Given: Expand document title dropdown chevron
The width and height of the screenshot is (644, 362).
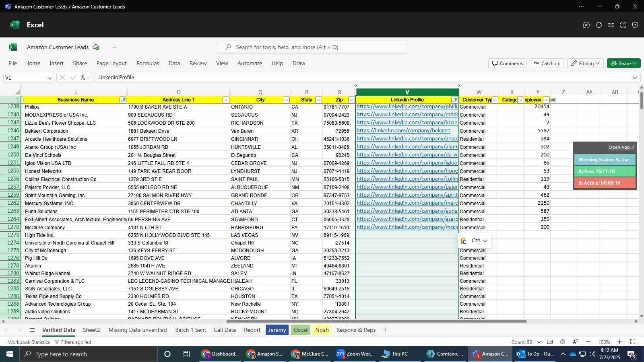Looking at the screenshot, I should 114,47.
